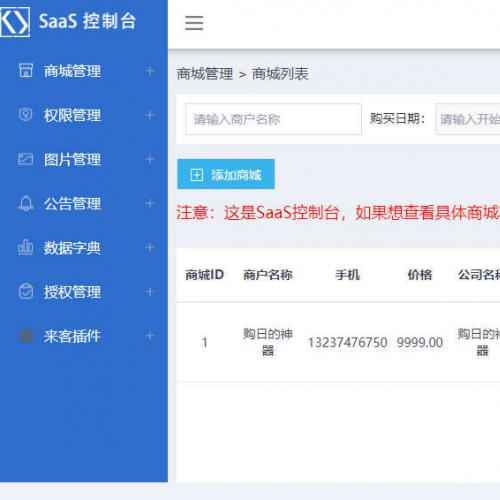The image size is (500, 500).
Task: Expand 商城管理 with its plus sign
Action: (x=150, y=71)
